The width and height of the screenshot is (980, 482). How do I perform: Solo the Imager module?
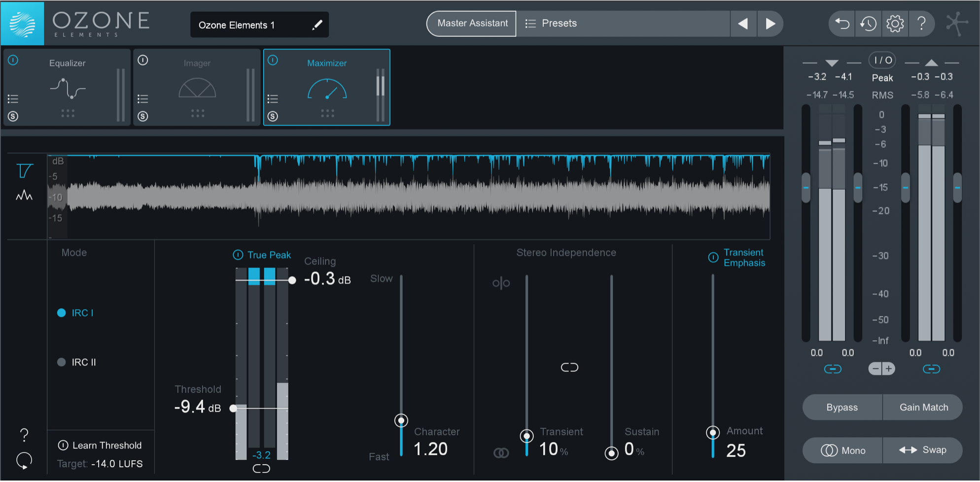(x=143, y=116)
